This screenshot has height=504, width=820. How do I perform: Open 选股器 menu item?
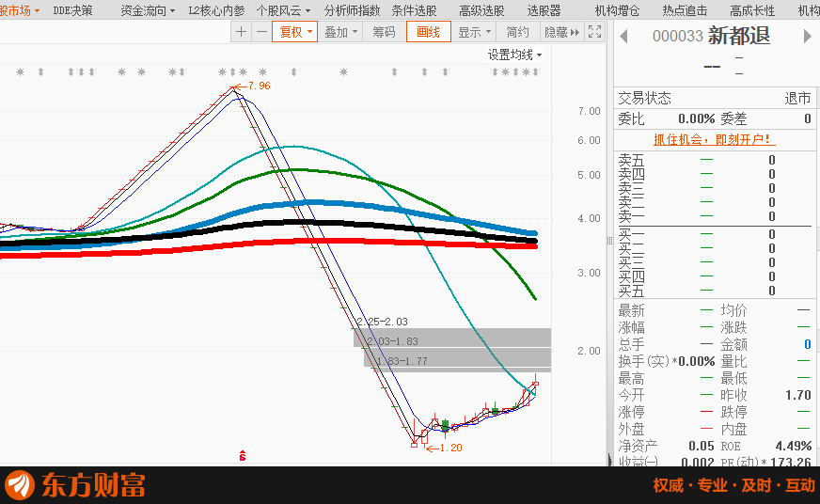coord(544,10)
